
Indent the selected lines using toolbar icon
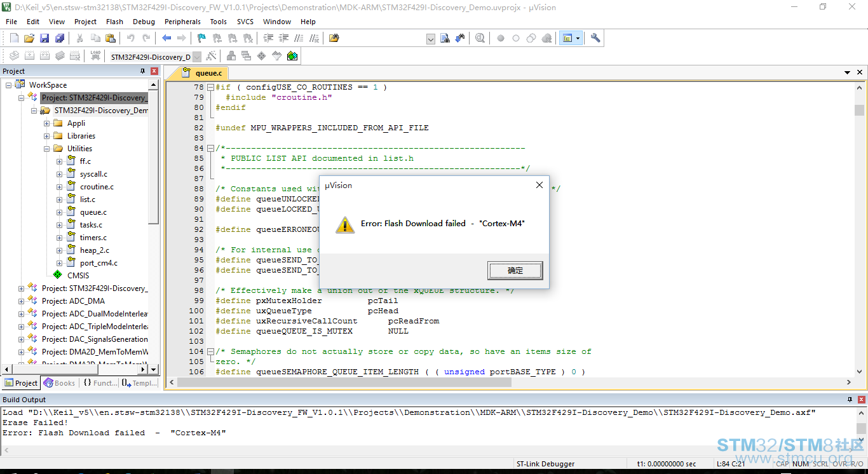[268, 38]
